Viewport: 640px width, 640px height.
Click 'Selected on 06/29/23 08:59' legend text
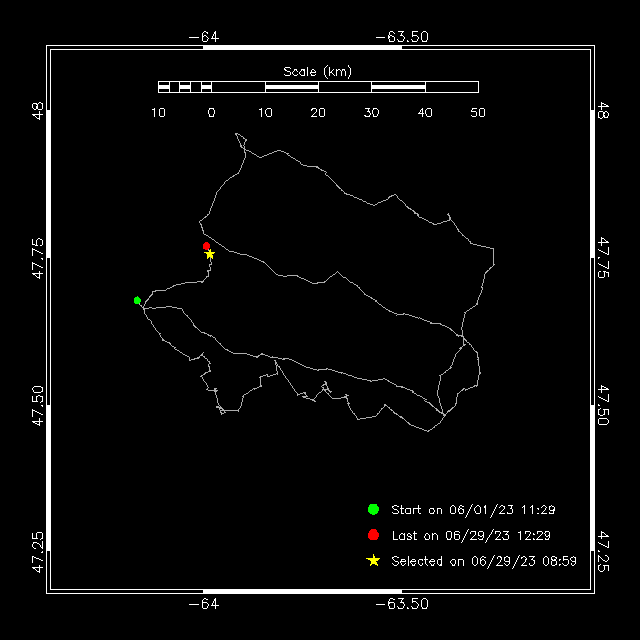click(484, 561)
